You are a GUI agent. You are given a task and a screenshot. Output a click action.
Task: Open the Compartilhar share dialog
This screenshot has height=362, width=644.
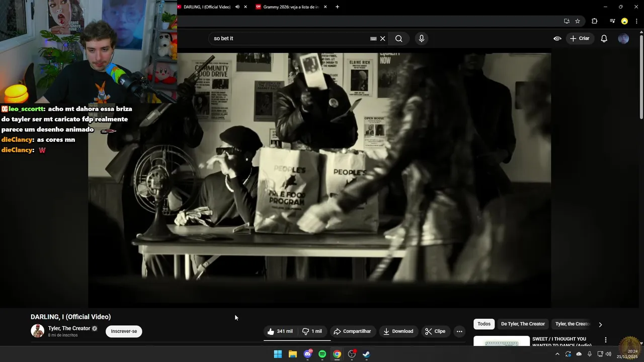(352, 331)
